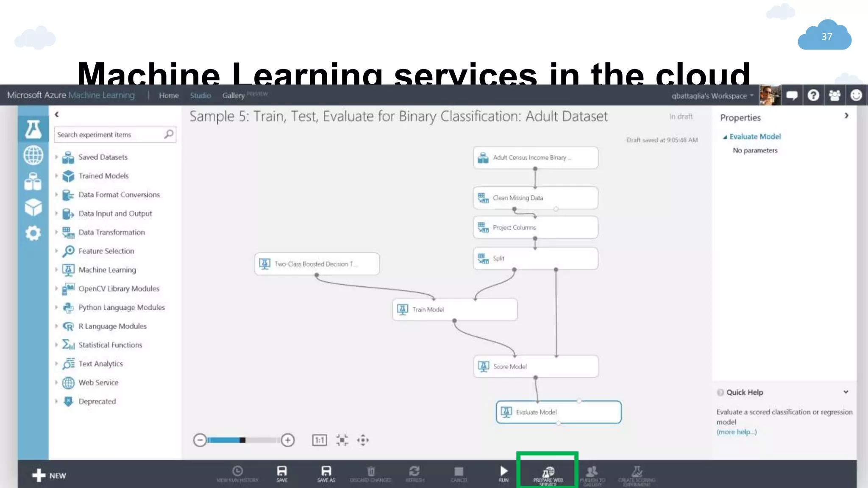Select the Project Columns module
Viewport: 868px width, 488px height.
click(535, 227)
